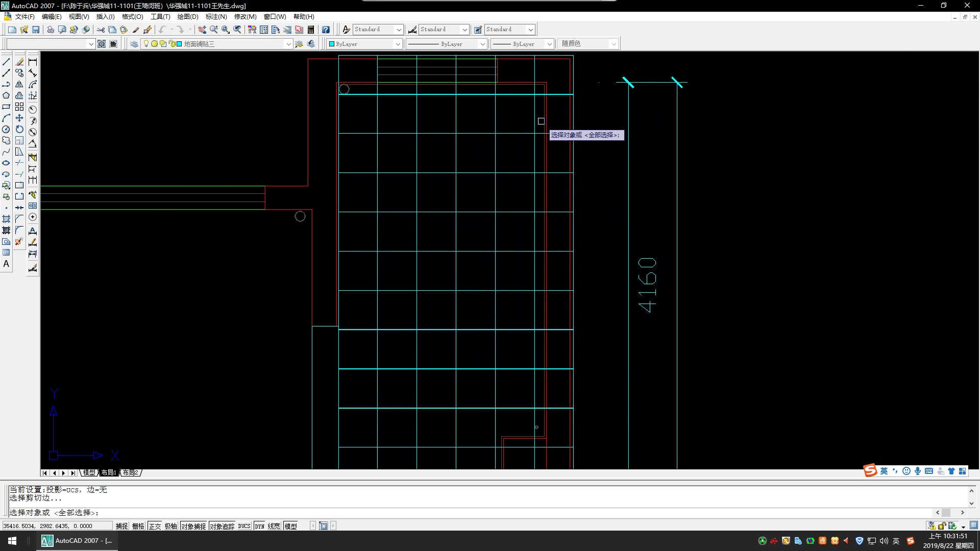This screenshot has width=980, height=551.
Task: Select the Move tool
Action: click(x=19, y=118)
